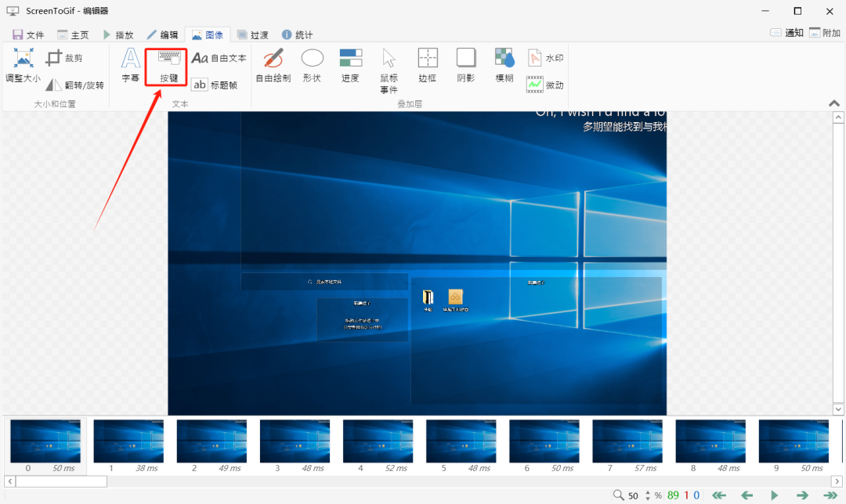Open the 模糊 obfuscate tool
The image size is (846, 504).
click(504, 66)
